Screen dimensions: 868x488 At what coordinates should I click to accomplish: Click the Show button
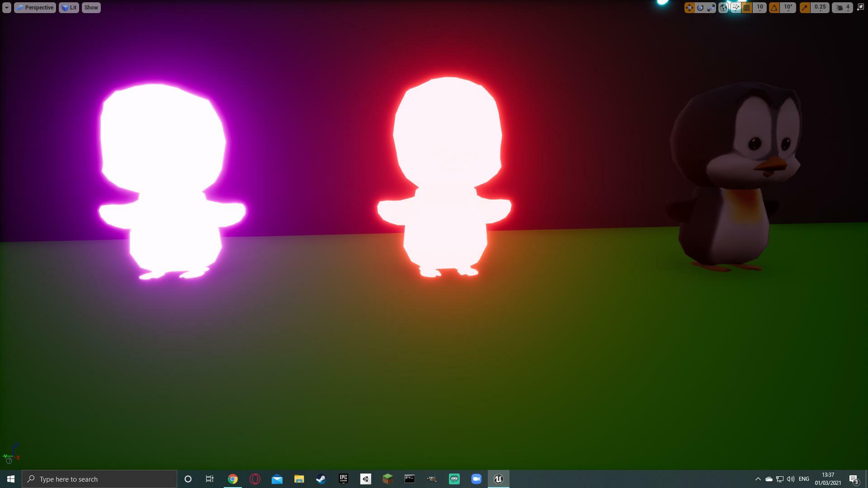[91, 8]
